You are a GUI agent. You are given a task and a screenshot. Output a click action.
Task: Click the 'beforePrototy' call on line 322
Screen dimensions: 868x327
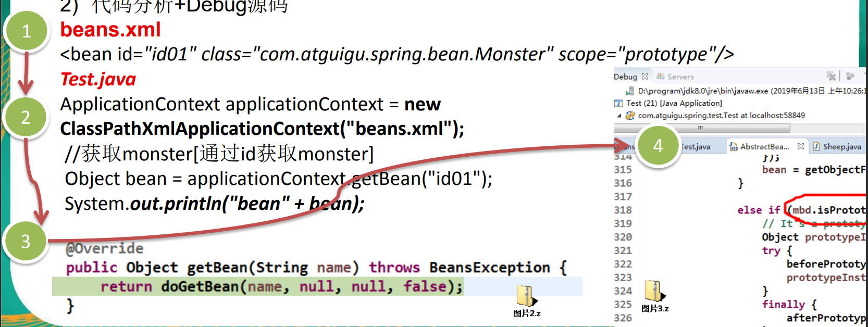coord(826,264)
